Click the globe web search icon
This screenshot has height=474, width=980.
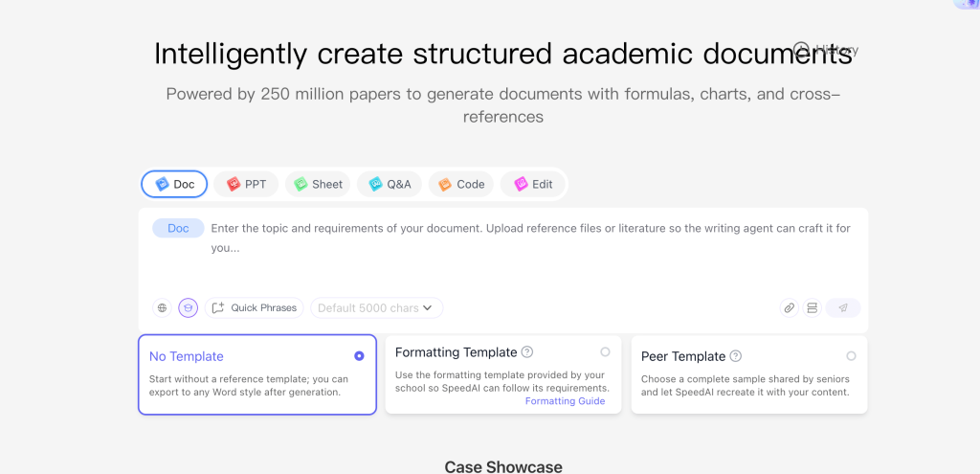click(x=162, y=307)
